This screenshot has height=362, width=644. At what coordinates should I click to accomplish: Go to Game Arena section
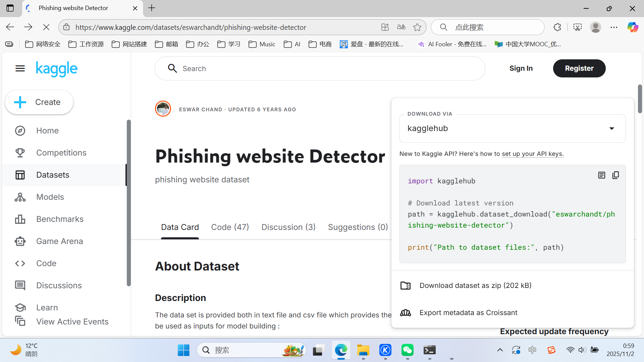pos(59,241)
